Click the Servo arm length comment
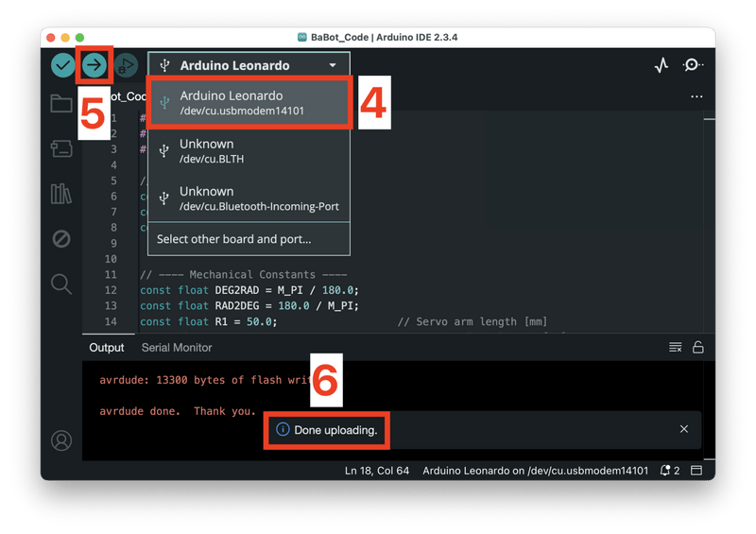Image resolution: width=756 pixels, height=534 pixels. (472, 321)
